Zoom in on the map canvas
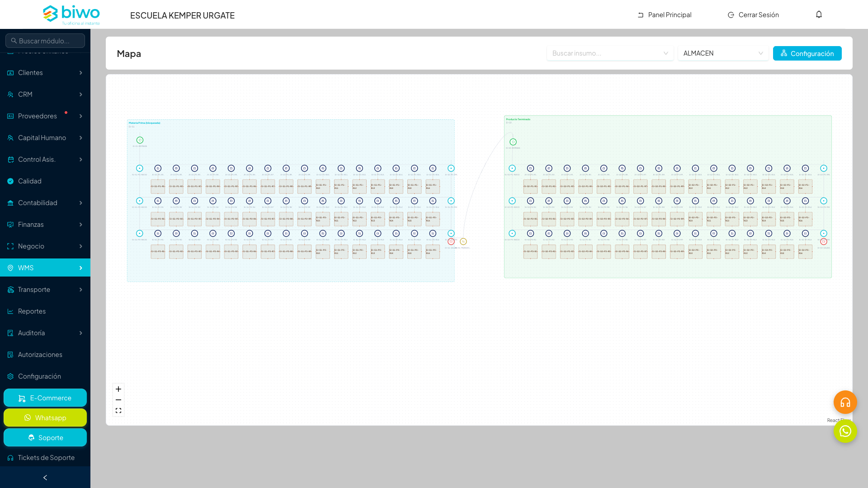 pos(118,389)
